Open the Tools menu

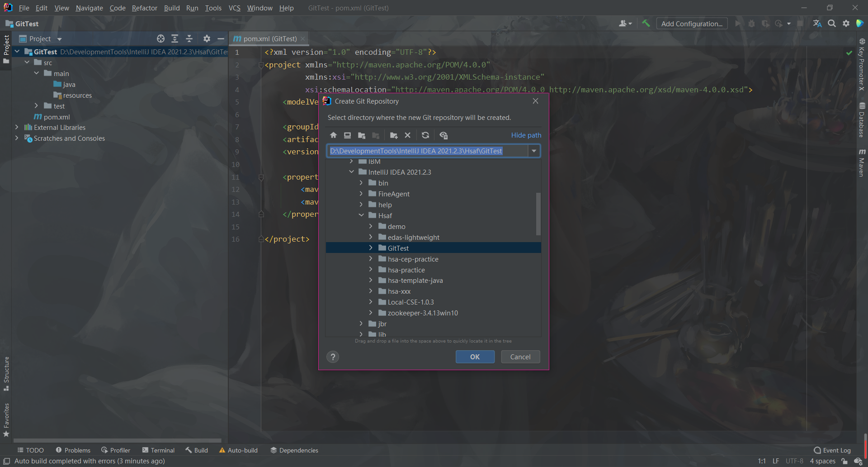pos(213,8)
